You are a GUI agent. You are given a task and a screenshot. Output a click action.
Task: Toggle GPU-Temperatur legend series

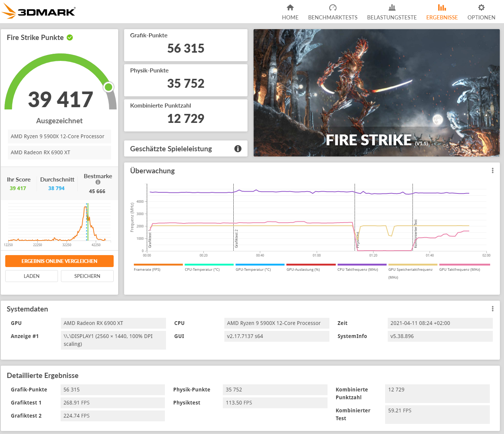[x=260, y=267]
